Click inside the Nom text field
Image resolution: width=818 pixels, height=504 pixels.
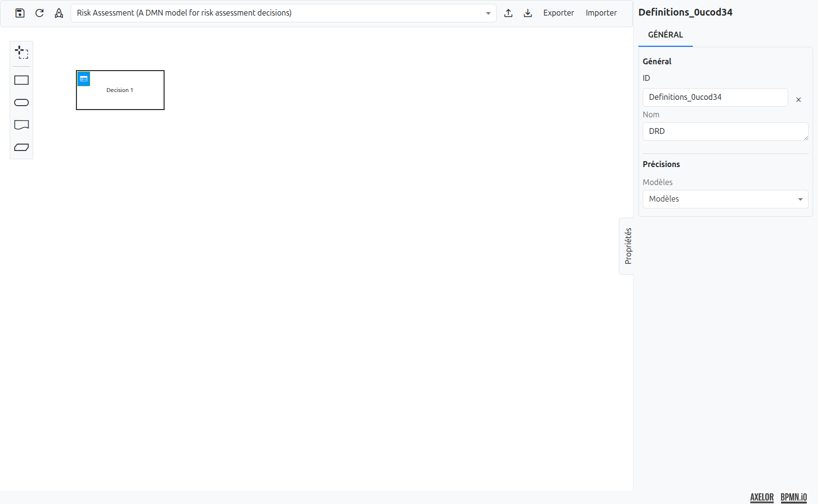[x=725, y=131]
